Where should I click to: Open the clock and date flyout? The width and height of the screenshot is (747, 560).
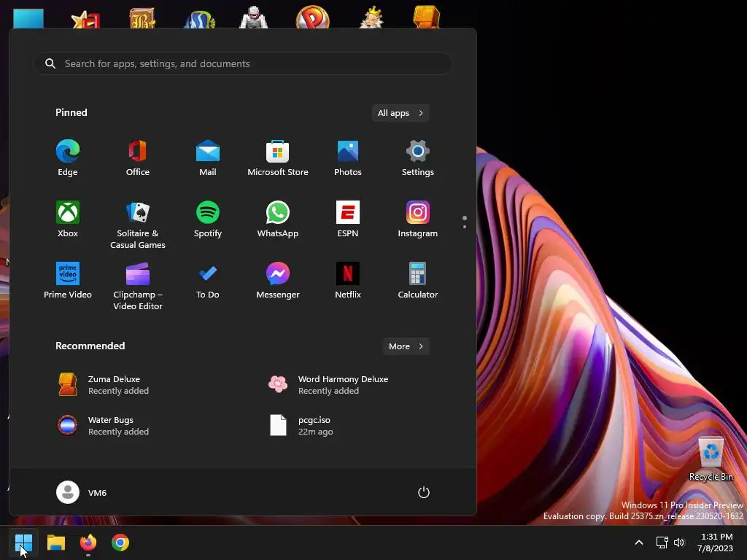[715, 542]
